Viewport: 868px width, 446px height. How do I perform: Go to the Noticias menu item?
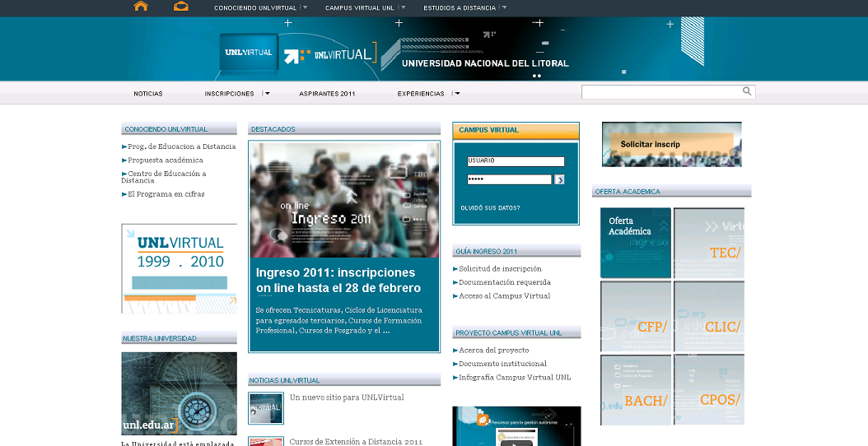click(x=148, y=94)
